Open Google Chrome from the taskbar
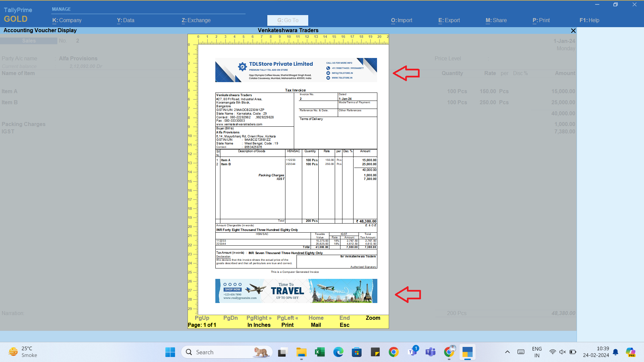This screenshot has width=644, height=362. point(393,352)
